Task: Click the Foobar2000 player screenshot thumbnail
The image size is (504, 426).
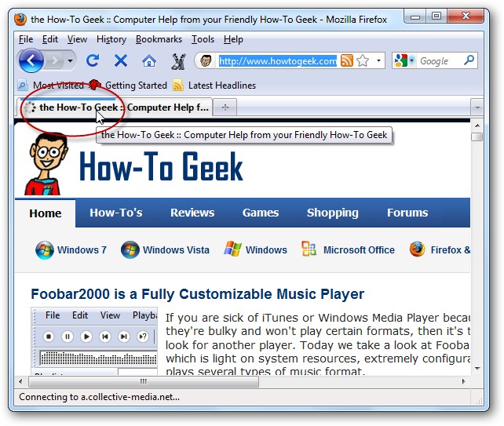Action: pos(94,341)
